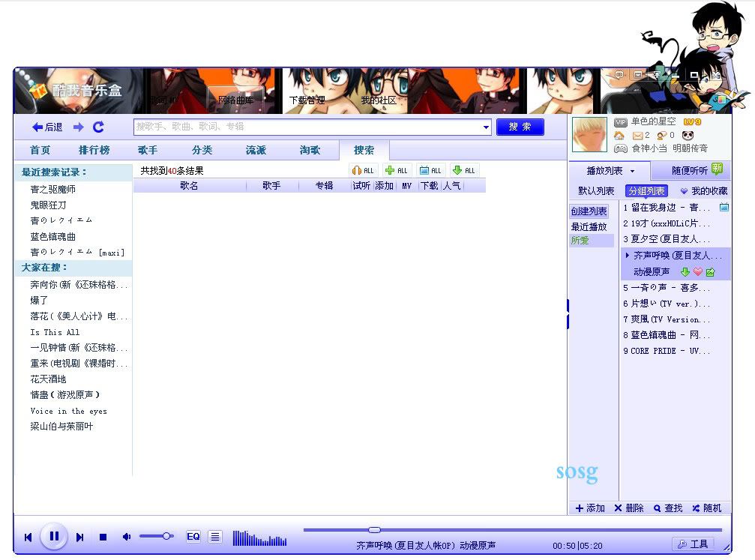The image size is (755, 560).
Task: Open the home icon in the user panel
Action: pos(619,135)
